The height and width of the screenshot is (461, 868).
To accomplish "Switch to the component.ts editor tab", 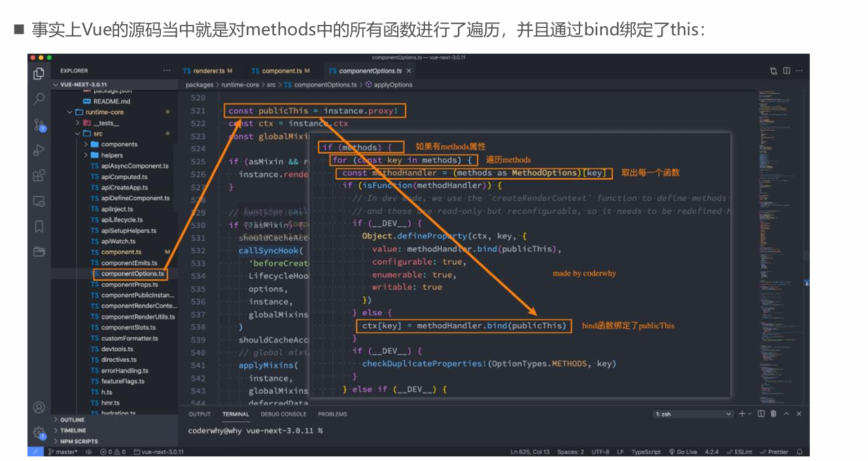I will click(x=281, y=71).
